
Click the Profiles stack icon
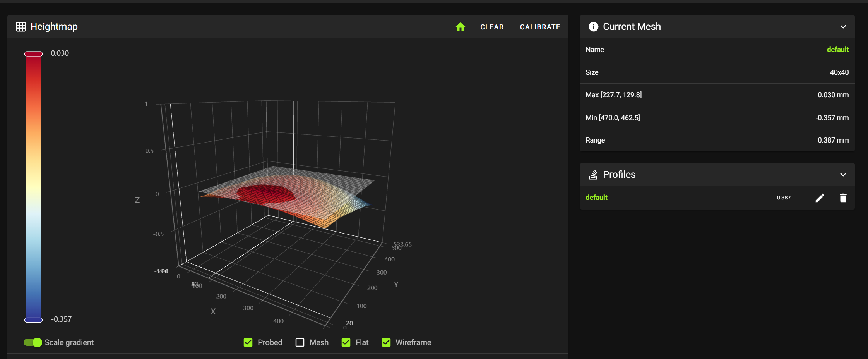(x=593, y=175)
